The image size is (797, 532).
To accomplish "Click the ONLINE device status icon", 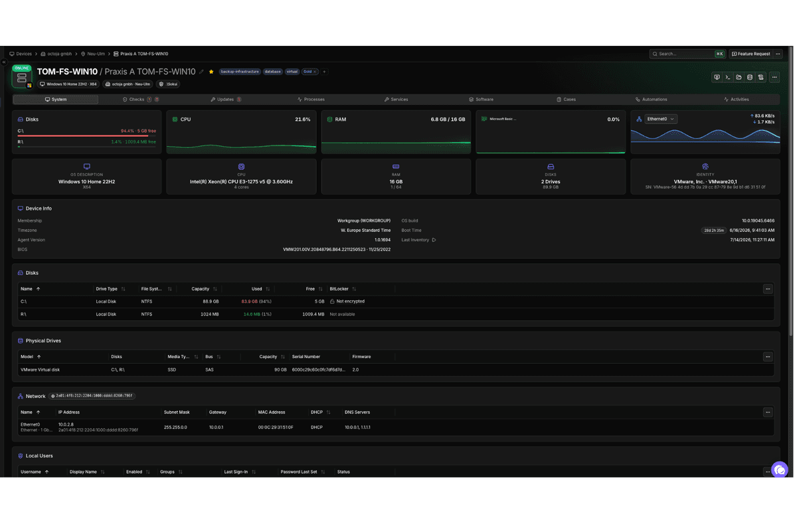I will 22,78.
